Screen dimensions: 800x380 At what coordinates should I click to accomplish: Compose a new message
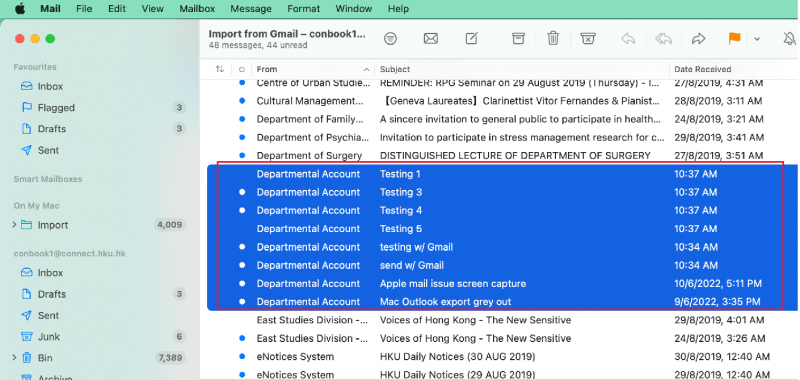472,39
